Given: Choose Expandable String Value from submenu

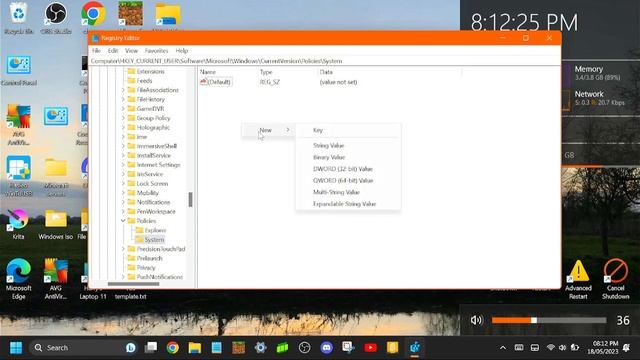Looking at the screenshot, I should point(348,204).
